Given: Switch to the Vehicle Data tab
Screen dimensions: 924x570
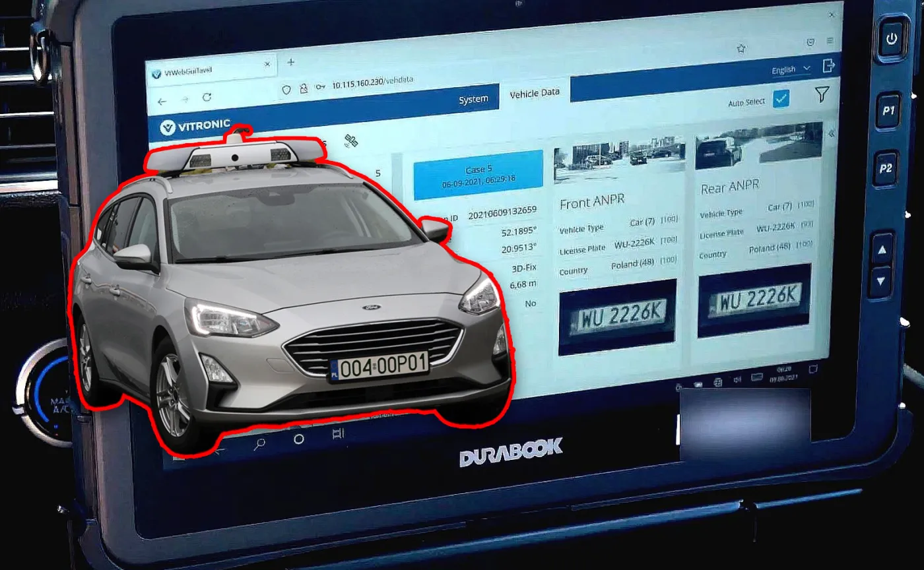Looking at the screenshot, I should 535,93.
